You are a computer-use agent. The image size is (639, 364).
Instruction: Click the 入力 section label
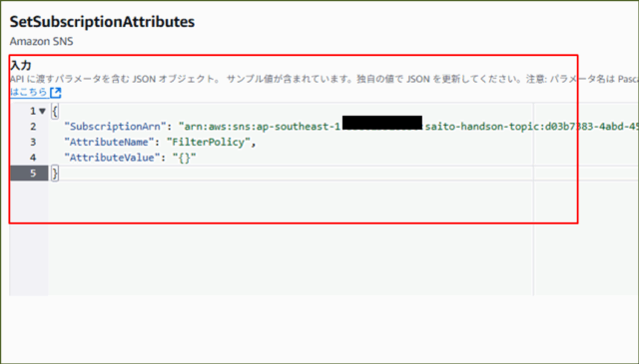pos(21,65)
